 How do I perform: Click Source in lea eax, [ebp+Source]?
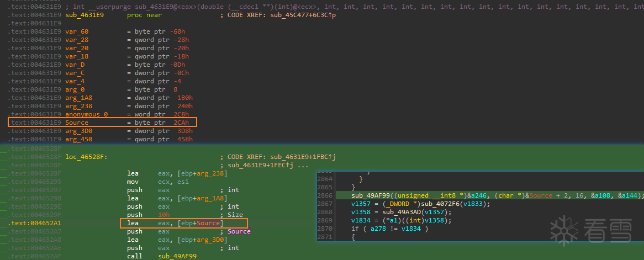click(208, 223)
